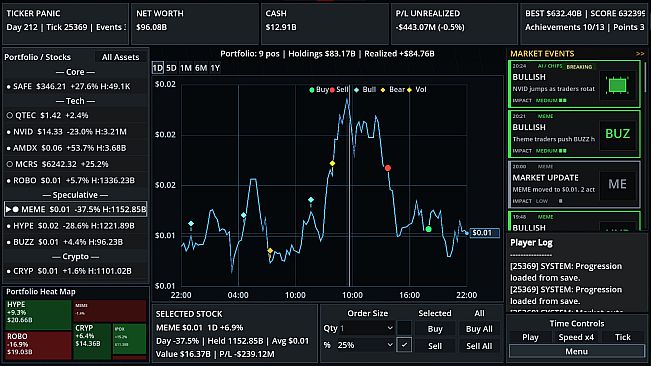Open the All Assets filter
Image resolution: width=651 pixels, height=366 pixels.
click(x=120, y=57)
